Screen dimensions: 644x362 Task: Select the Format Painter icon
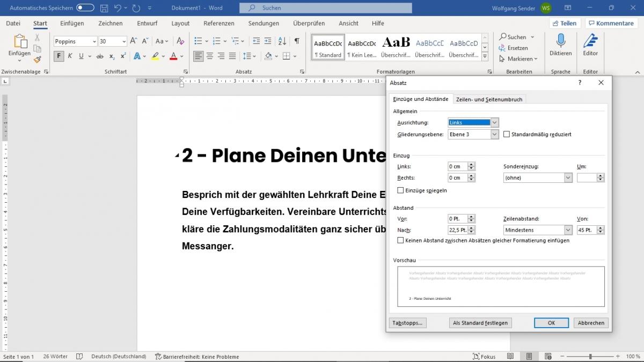click(37, 60)
